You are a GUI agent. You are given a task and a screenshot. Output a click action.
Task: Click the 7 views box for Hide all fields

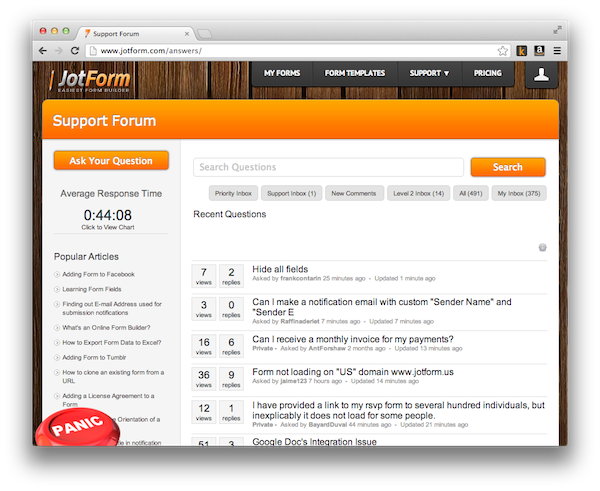(x=204, y=276)
